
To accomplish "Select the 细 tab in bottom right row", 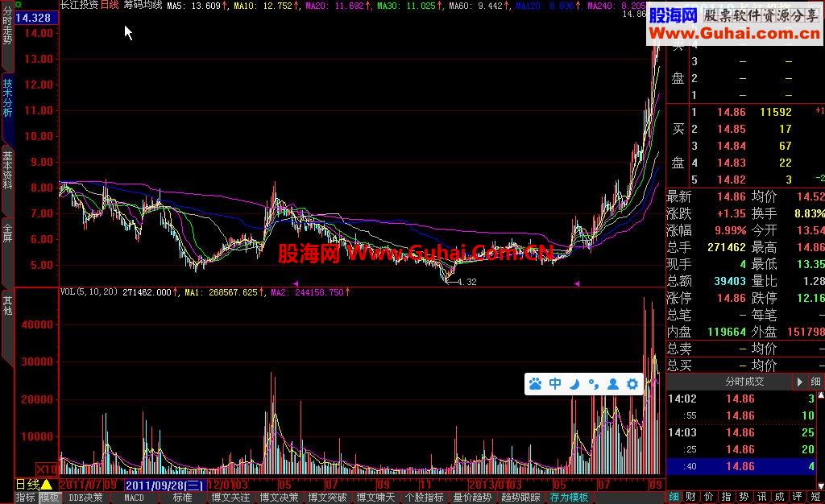I will [x=674, y=497].
